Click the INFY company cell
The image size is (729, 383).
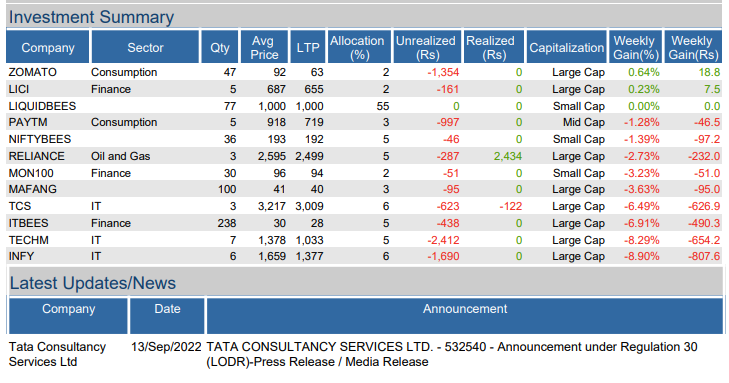(x=21, y=256)
